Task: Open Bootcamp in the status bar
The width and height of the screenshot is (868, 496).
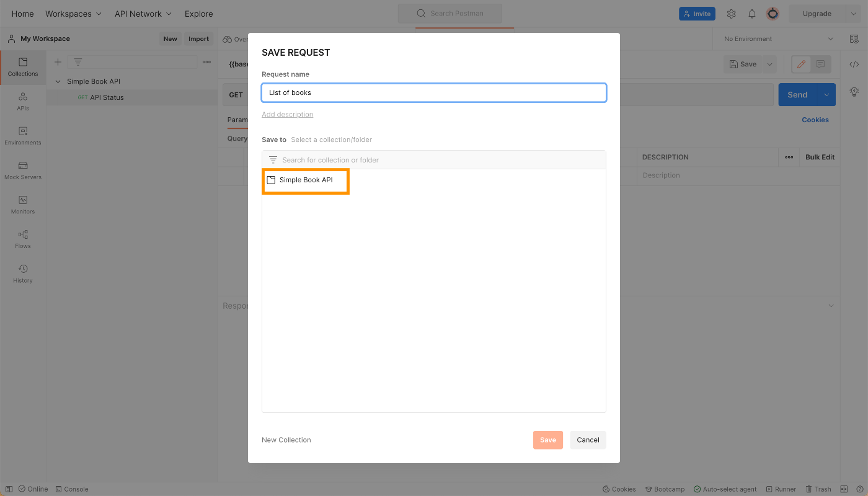Action: pos(665,489)
